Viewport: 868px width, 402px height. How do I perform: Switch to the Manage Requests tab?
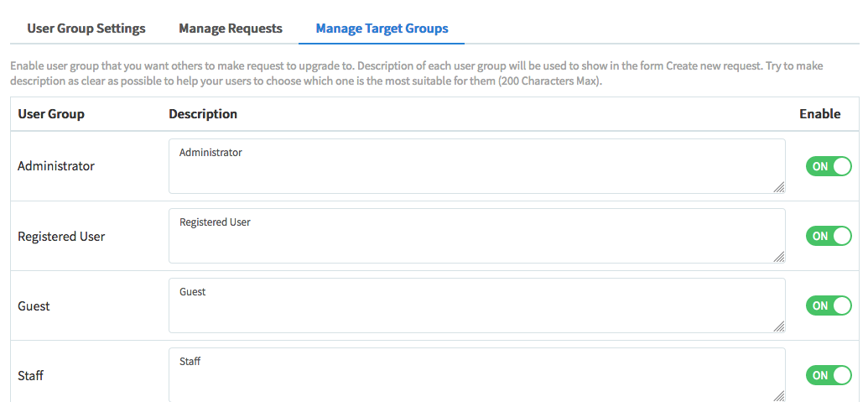(231, 29)
